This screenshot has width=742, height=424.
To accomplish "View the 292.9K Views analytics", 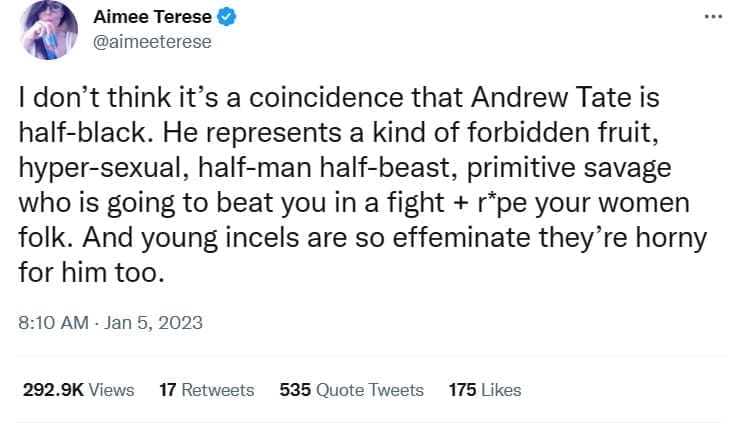I will pyautogui.click(x=78, y=390).
